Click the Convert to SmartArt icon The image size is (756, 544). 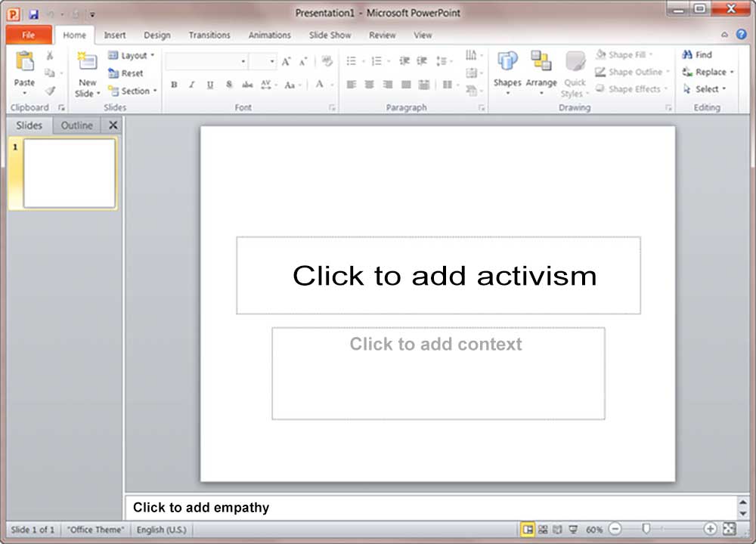click(472, 90)
